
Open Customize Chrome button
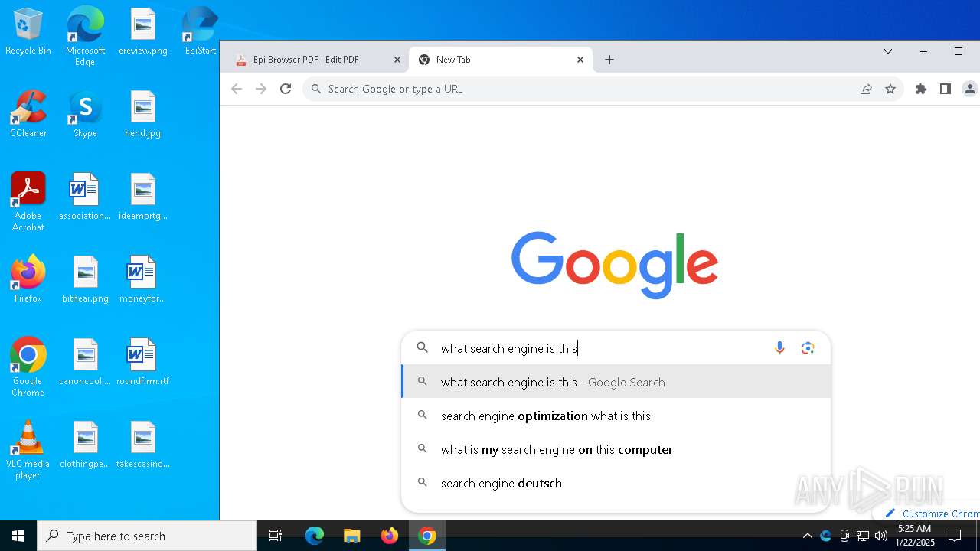point(932,514)
